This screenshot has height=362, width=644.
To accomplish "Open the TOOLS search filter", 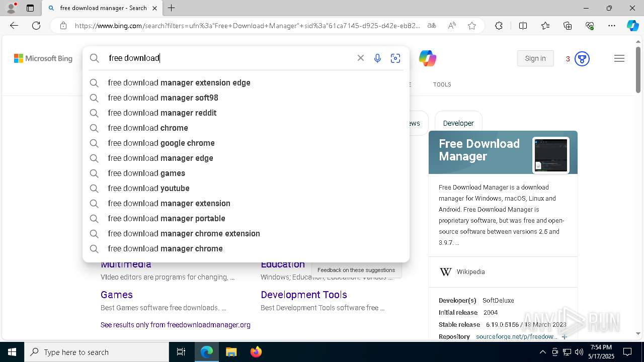I will [442, 84].
